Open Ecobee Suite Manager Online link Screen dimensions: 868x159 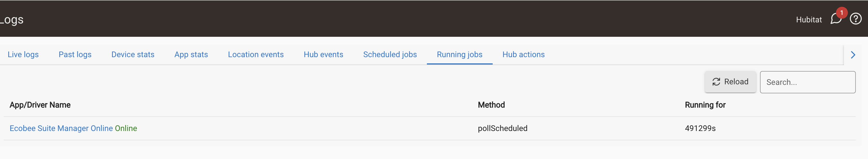[x=73, y=128]
